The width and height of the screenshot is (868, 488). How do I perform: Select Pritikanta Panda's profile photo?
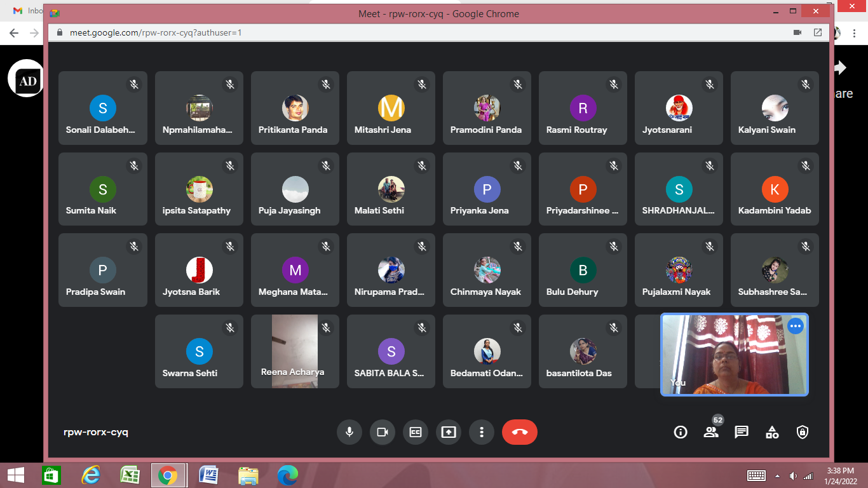tap(295, 109)
